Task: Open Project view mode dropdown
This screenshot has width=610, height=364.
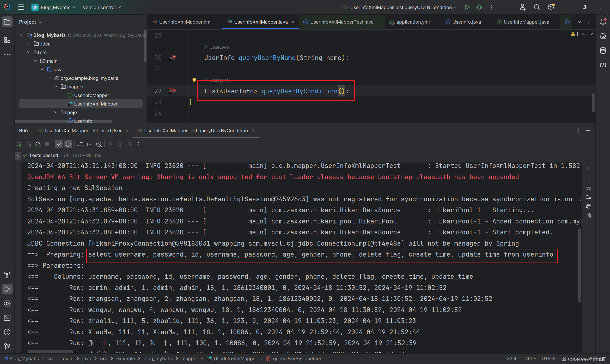Action: [30, 22]
